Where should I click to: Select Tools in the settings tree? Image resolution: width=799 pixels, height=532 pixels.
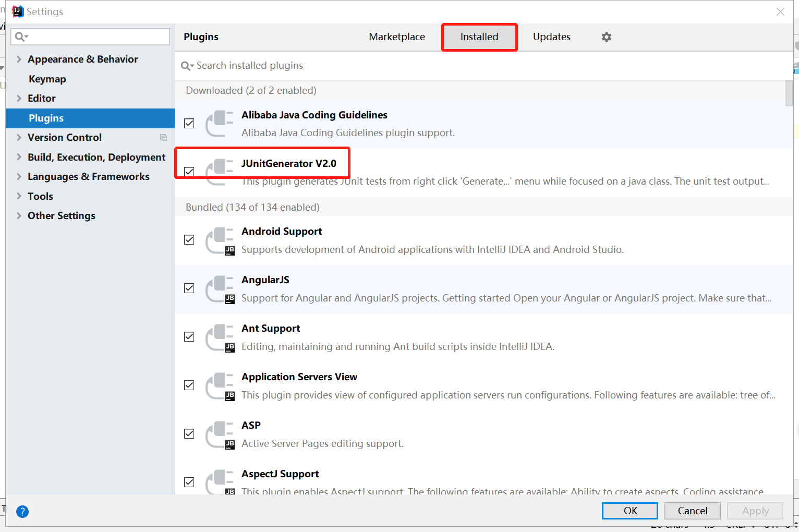[x=41, y=197]
